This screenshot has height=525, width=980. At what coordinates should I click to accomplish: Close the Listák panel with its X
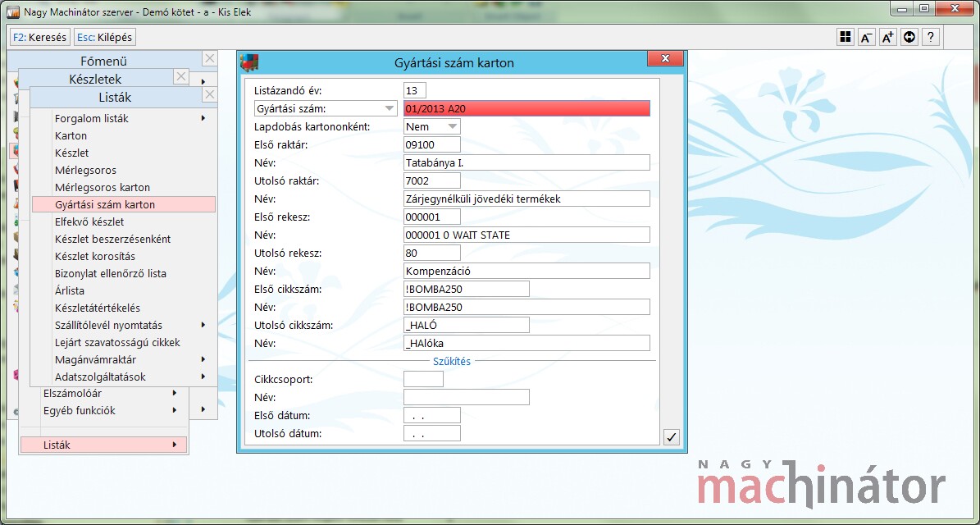coord(210,95)
